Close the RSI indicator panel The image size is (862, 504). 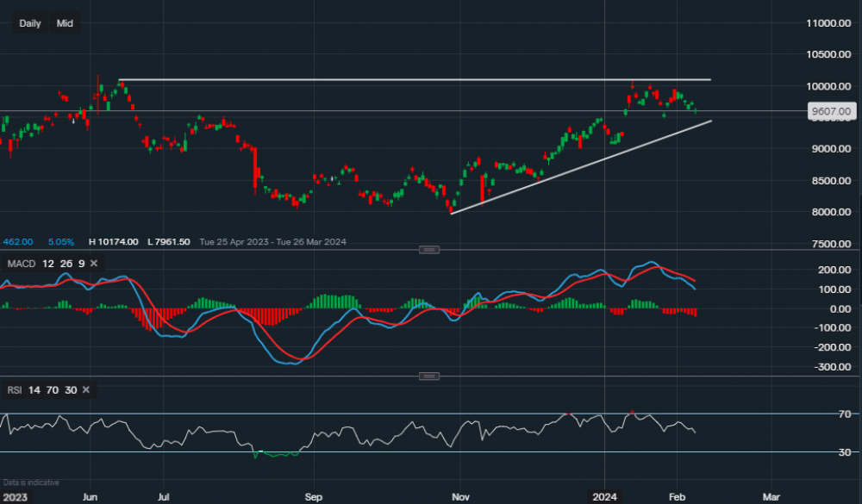click(x=85, y=390)
